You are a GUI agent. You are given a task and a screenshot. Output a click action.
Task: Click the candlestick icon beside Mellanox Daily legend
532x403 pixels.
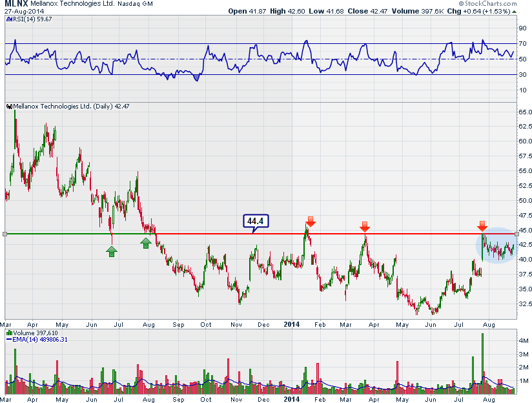[x=10, y=107]
